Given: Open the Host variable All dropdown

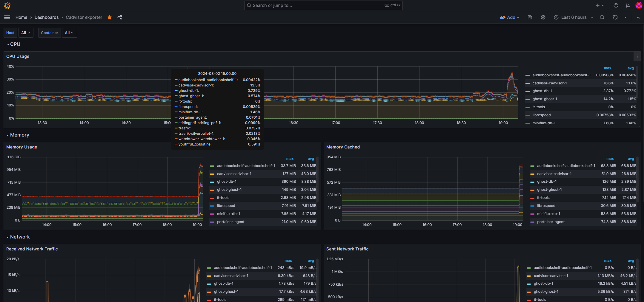Looking at the screenshot, I should [x=26, y=32].
